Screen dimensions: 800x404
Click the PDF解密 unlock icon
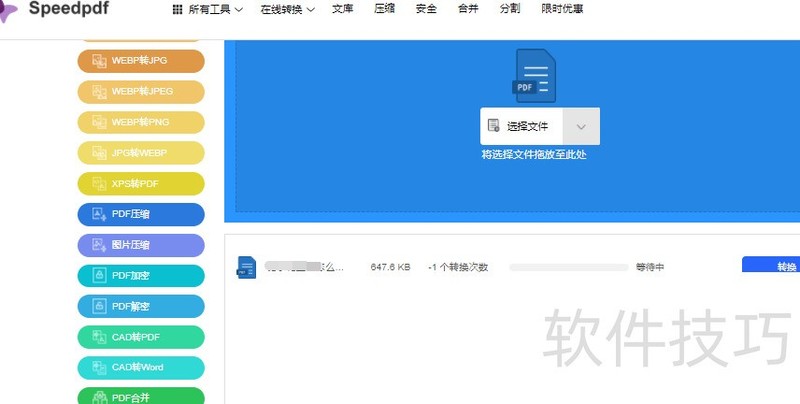point(99,306)
